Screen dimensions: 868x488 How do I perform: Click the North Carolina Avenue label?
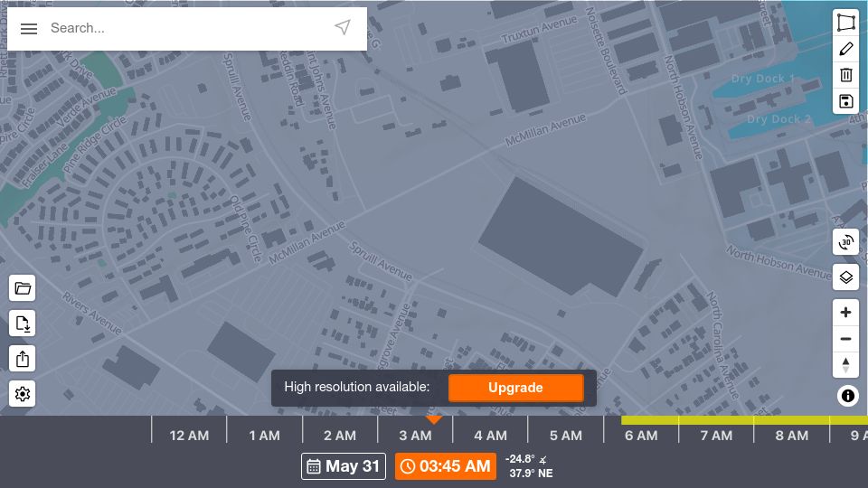coord(722,345)
